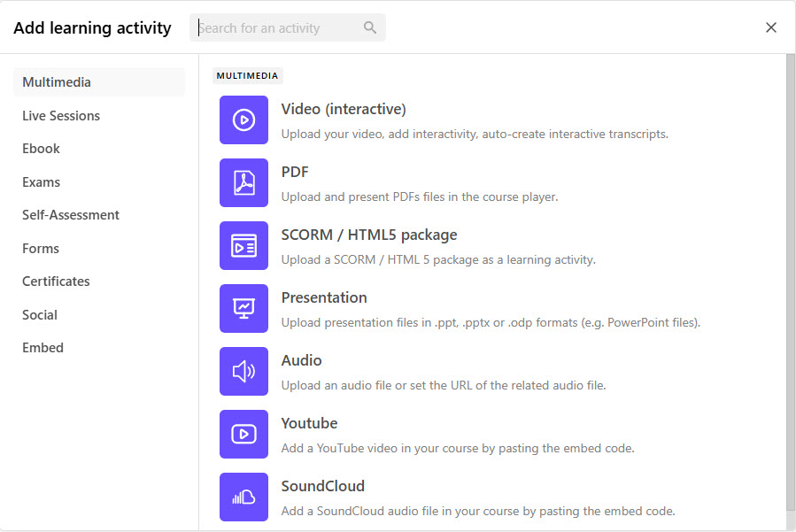Close the Add learning activity dialog
The image size is (796, 532).
tap(771, 27)
